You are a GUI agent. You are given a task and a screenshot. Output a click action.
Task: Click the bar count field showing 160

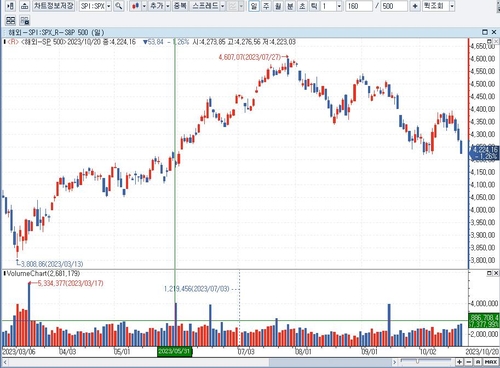coord(359,6)
